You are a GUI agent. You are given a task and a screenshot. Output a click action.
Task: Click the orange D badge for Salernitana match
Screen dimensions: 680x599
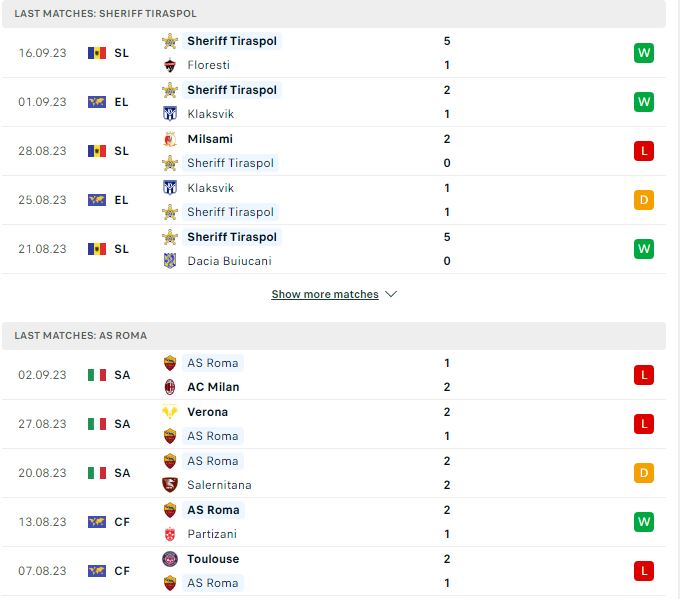tap(644, 473)
